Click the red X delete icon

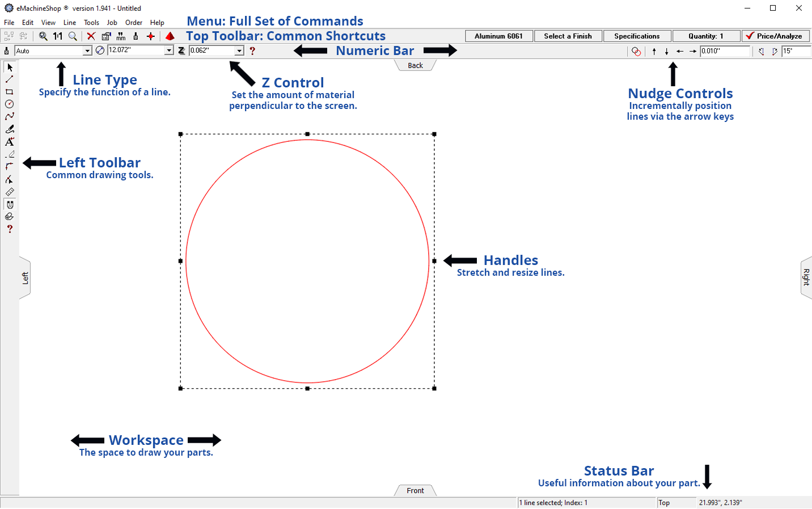pos(91,36)
